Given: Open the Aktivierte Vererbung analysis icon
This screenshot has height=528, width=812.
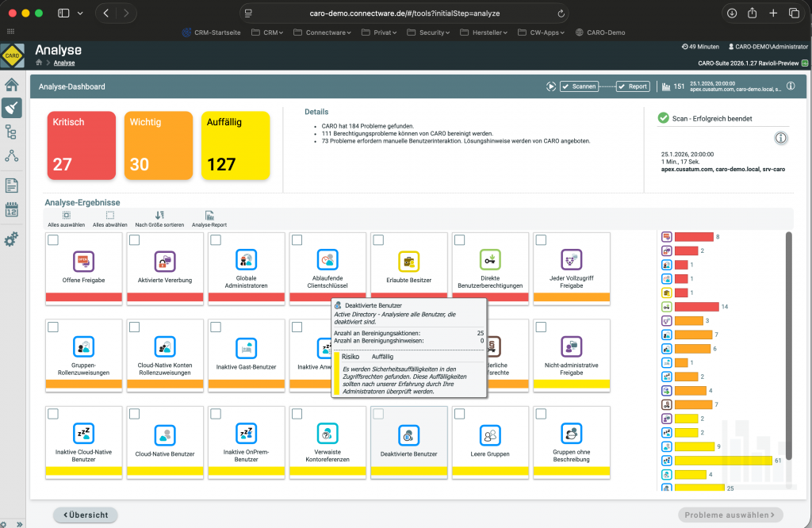Looking at the screenshot, I should (x=165, y=261).
